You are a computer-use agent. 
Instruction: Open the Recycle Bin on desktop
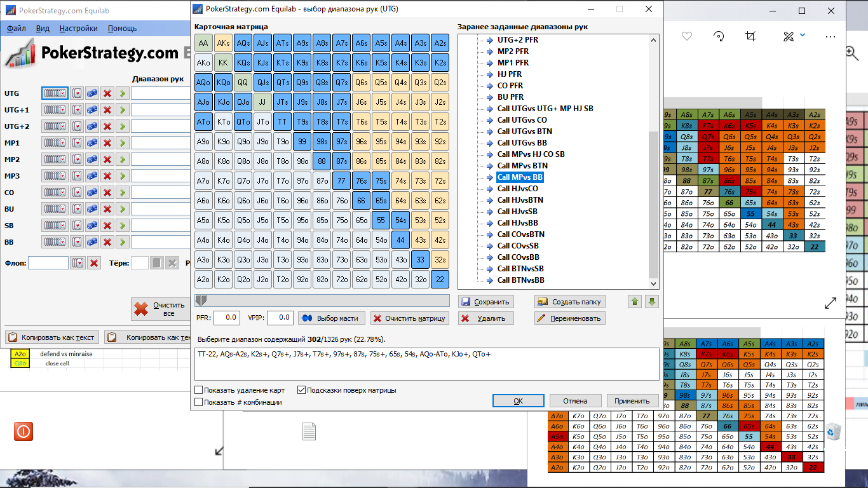834,432
